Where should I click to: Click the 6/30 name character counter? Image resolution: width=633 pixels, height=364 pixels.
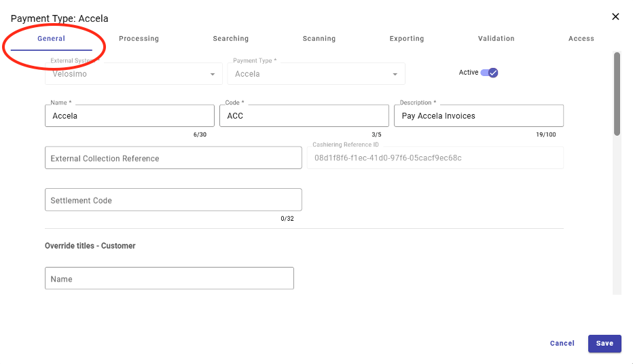(x=200, y=134)
